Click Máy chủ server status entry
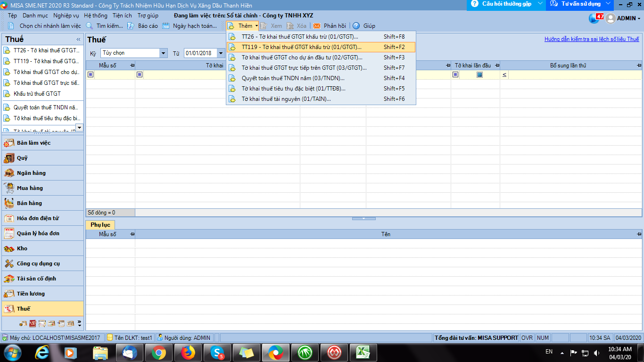644x362 pixels. click(52, 337)
